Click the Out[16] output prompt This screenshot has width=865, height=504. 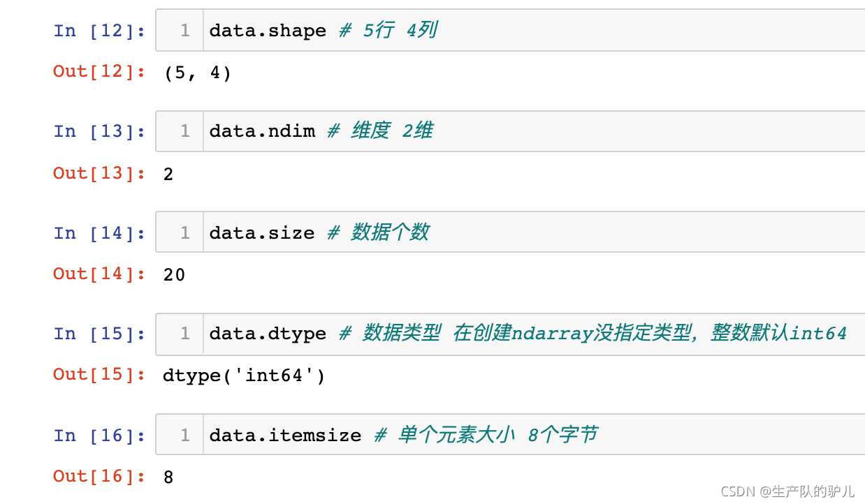[x=100, y=476]
